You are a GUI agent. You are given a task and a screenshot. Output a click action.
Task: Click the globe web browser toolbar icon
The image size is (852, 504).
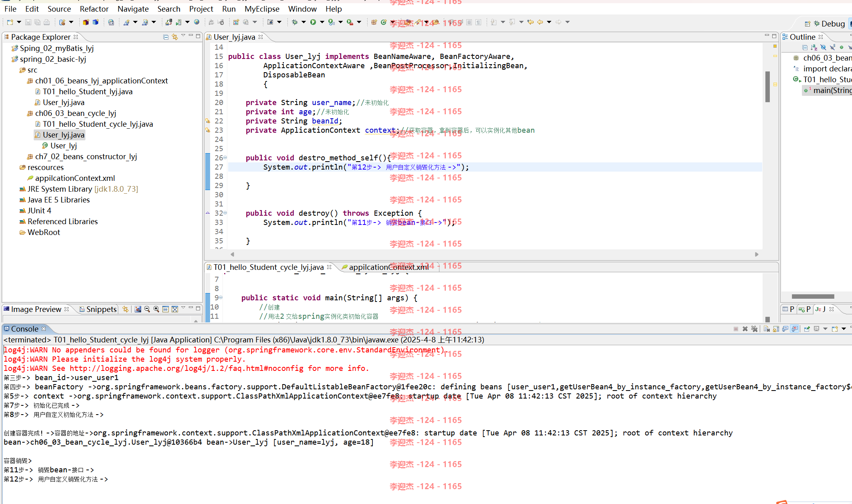tap(196, 22)
